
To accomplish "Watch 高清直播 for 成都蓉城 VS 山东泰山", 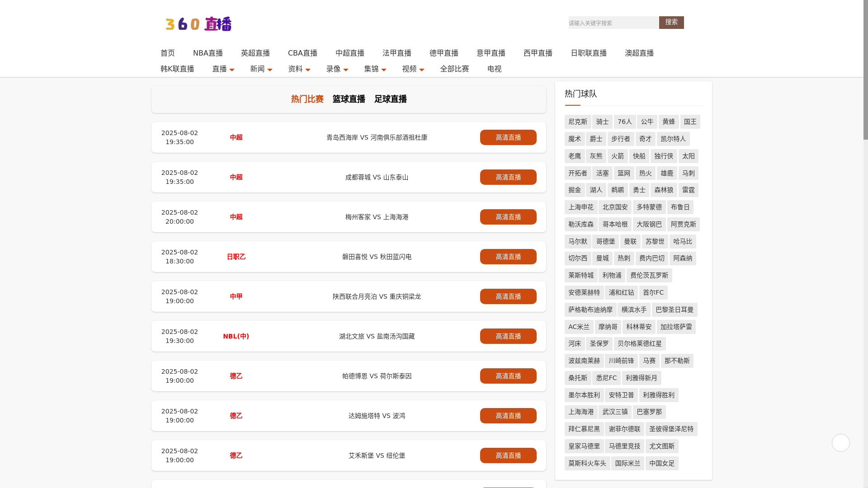I will click(508, 177).
